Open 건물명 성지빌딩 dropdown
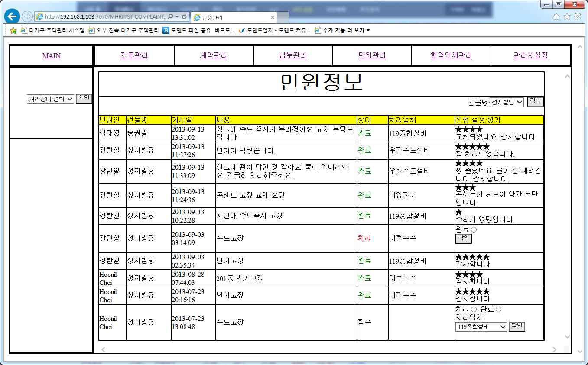 (507, 102)
